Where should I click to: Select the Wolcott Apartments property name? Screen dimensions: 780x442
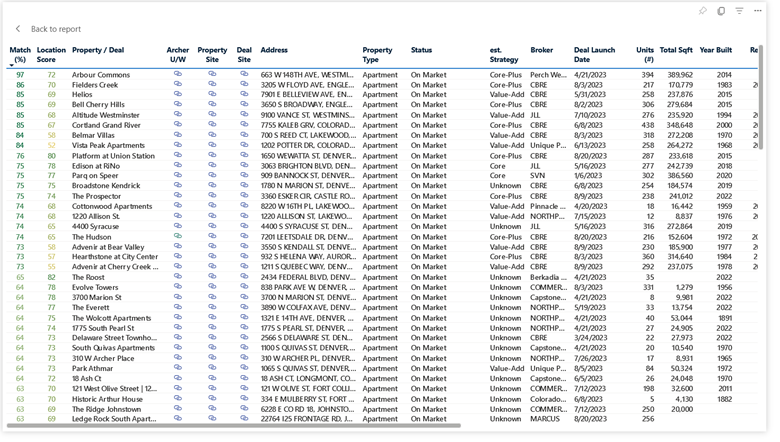coord(111,318)
